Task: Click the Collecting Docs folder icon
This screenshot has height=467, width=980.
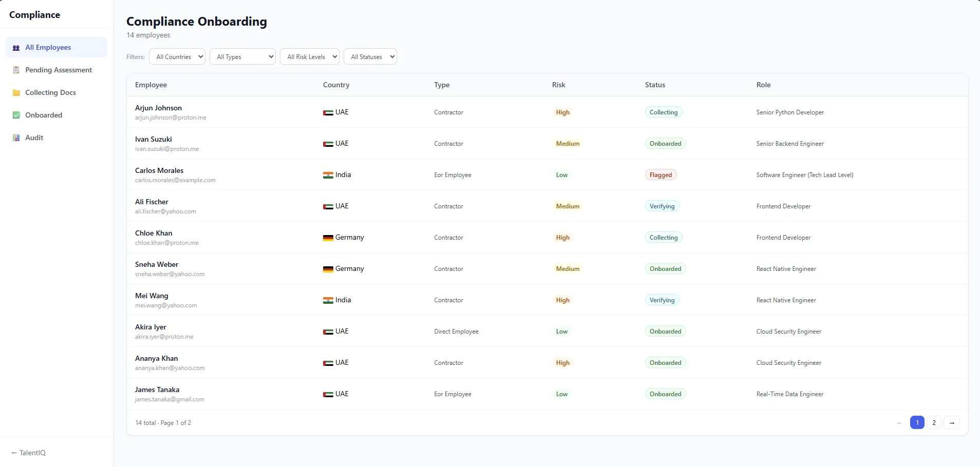Action: click(16, 93)
